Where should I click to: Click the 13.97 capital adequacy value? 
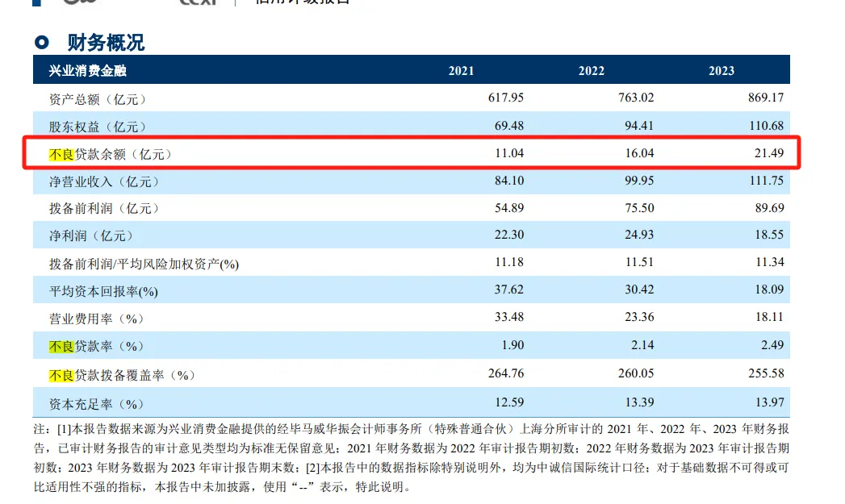(769, 402)
